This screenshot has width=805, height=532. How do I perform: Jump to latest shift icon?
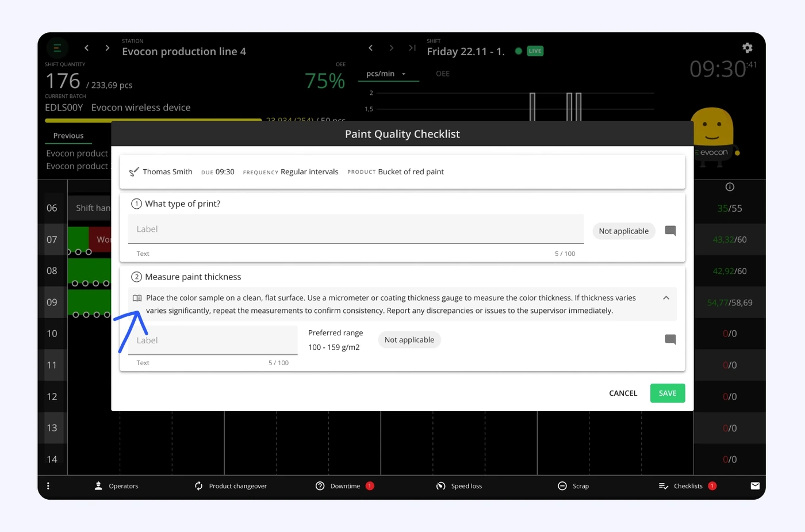click(x=412, y=48)
